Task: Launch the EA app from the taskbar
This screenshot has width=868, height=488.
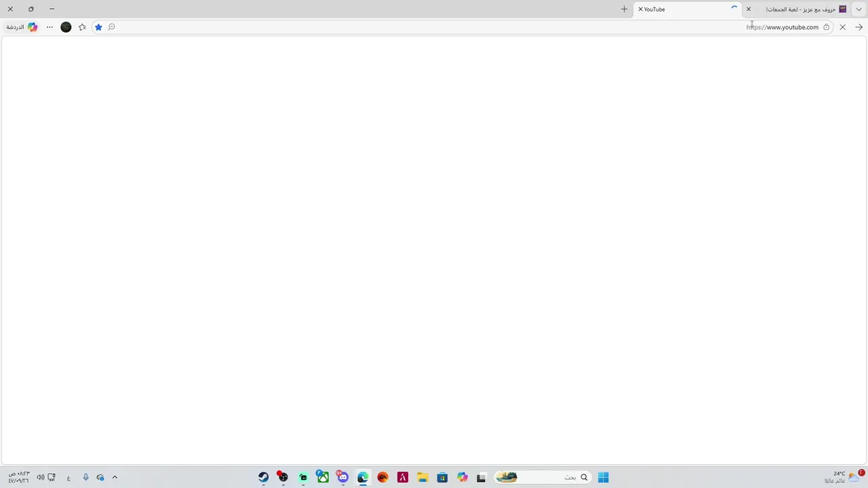Action: 382,477
